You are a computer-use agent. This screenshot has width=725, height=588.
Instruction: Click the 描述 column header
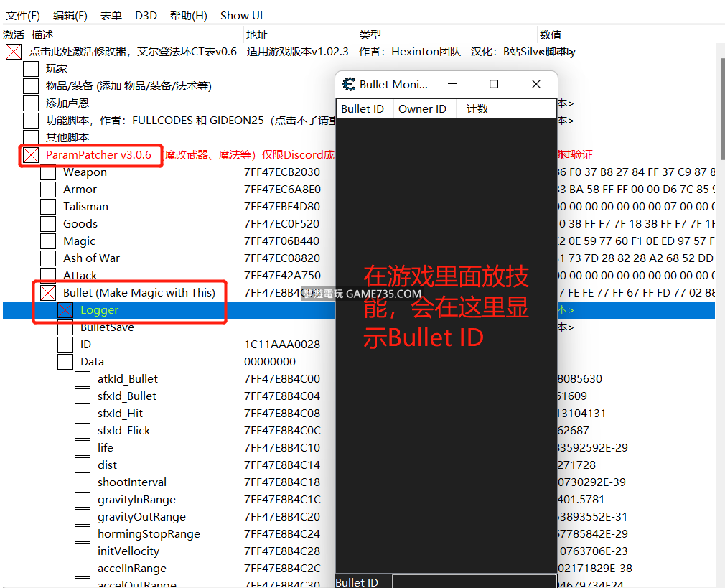tap(136, 34)
